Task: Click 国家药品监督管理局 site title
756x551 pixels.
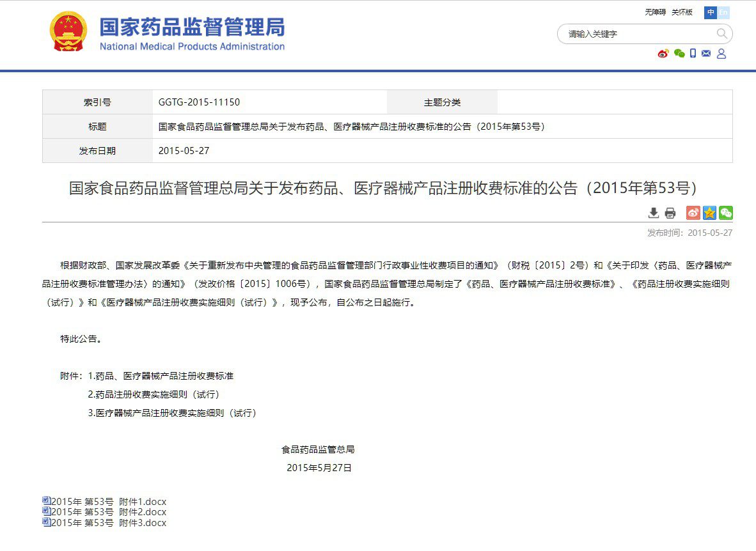Action: tap(192, 27)
